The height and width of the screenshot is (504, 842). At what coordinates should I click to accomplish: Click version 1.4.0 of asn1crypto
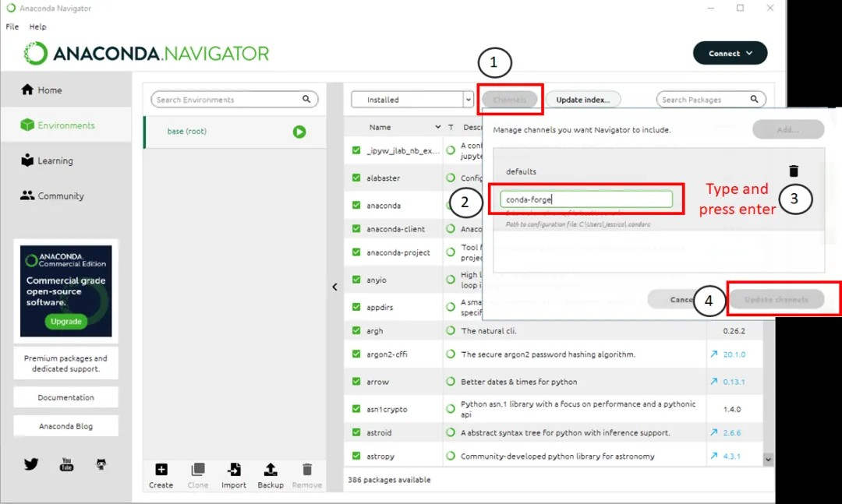coord(732,409)
